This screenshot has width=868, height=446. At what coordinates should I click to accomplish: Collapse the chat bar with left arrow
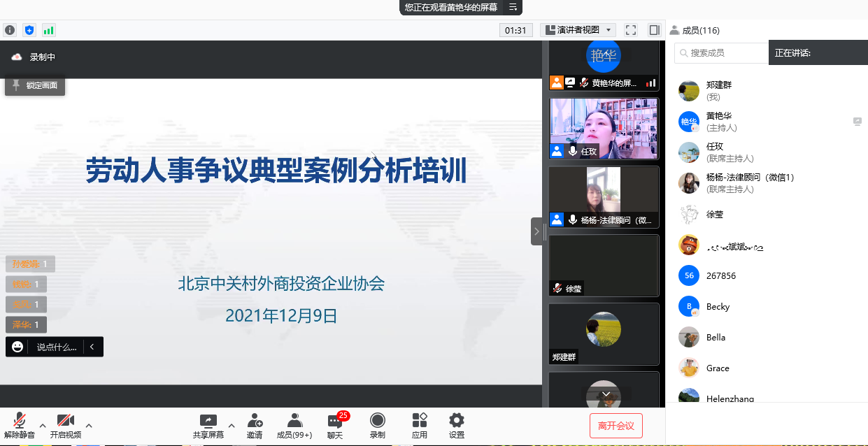[92, 346]
